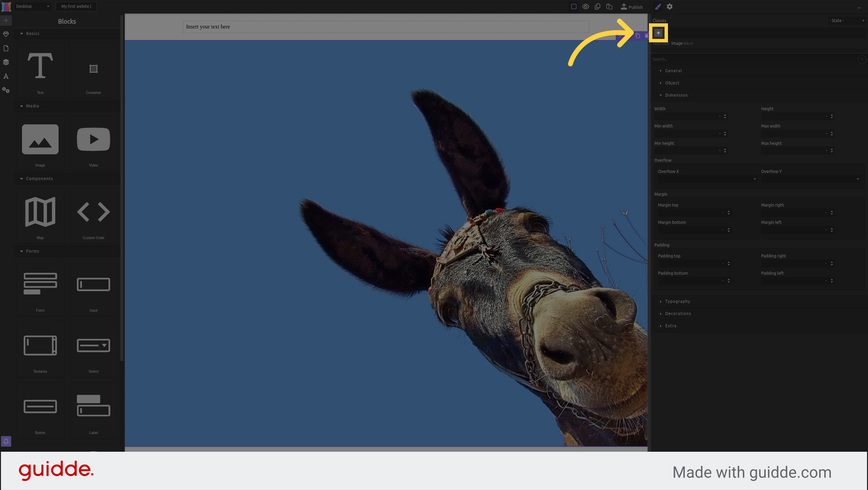Increase the Width value stepper

tap(725, 115)
